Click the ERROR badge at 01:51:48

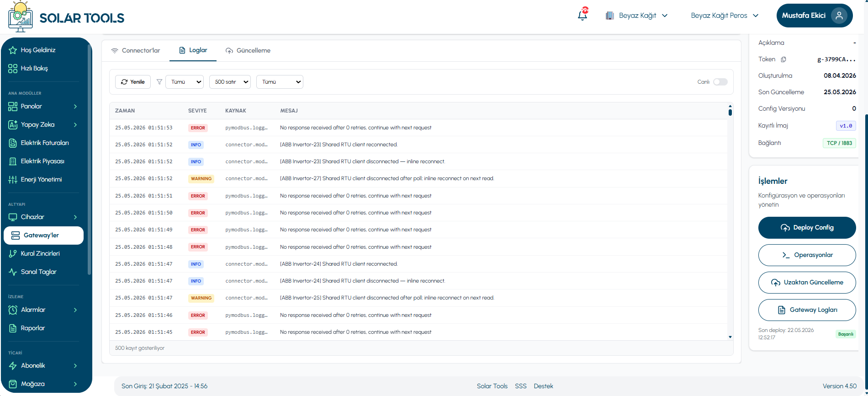point(198,247)
